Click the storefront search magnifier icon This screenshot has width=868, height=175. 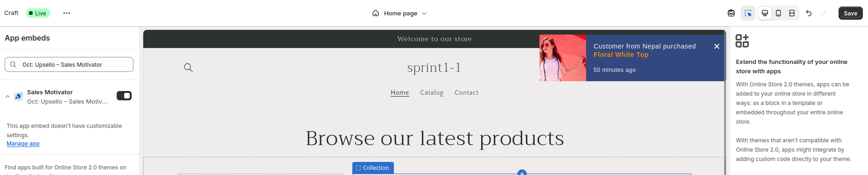(x=189, y=68)
